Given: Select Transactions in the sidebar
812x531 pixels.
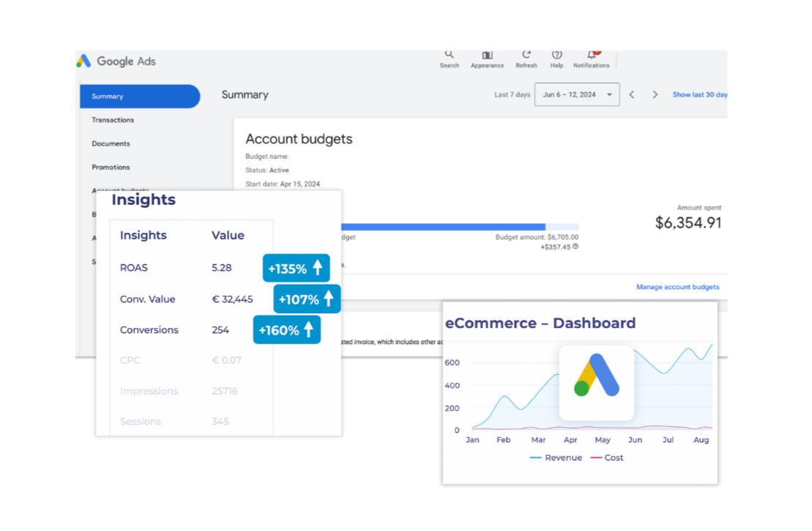Looking at the screenshot, I should [111, 119].
